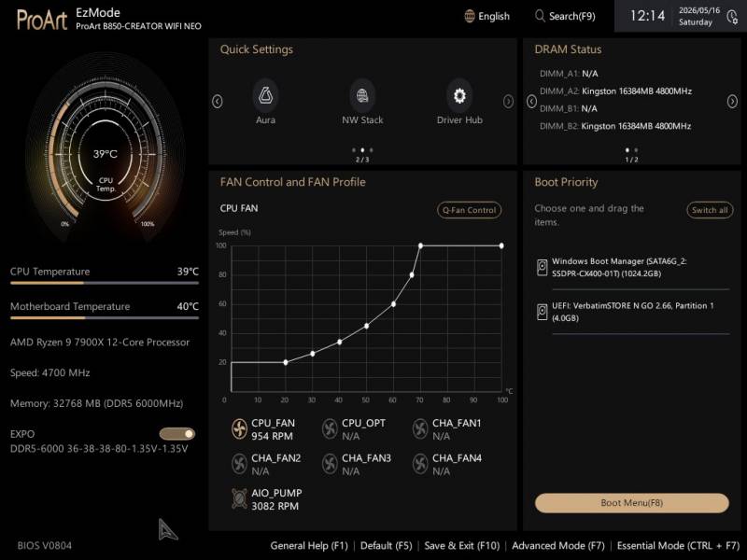Screen dimensions: 747x560
Task: Toggle the EXPO switch
Action: coord(177,434)
